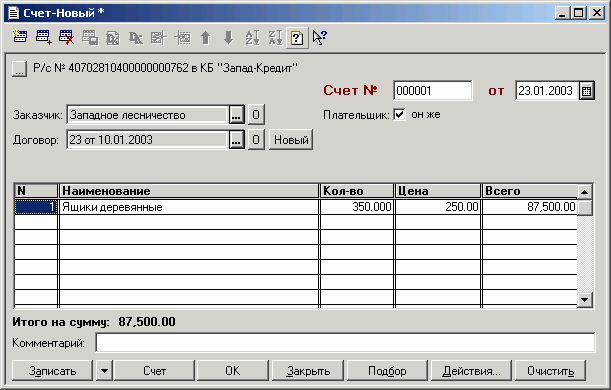The image size is (611, 390).
Task: Click the Новый contract button
Action: point(291,139)
